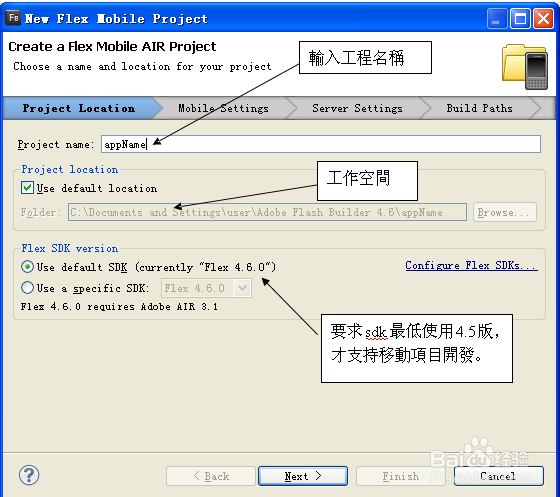Viewport: 560px width, 497px height.
Task: Select the Use default SDK radio button
Action: (28, 267)
